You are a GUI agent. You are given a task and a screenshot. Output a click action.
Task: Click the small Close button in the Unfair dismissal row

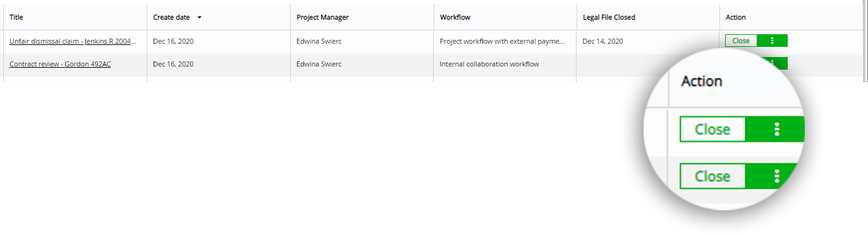(741, 41)
